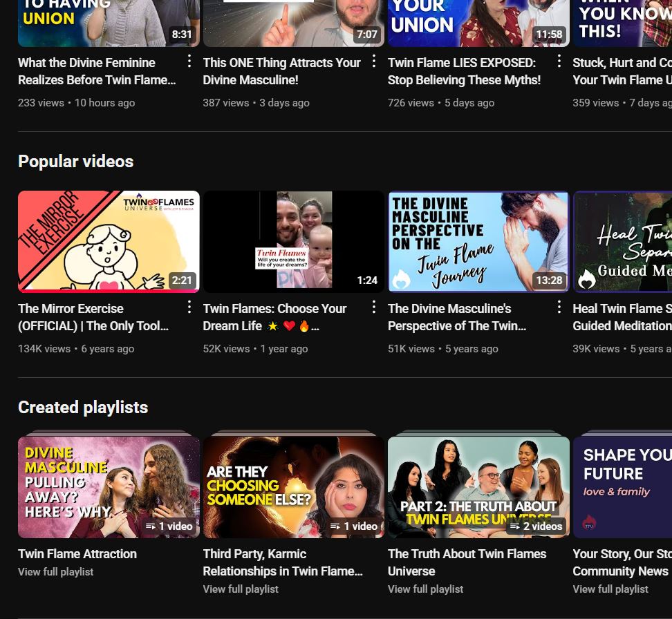Open The Mirror Exercise video thumbnail
The image size is (672, 619).
(109, 242)
